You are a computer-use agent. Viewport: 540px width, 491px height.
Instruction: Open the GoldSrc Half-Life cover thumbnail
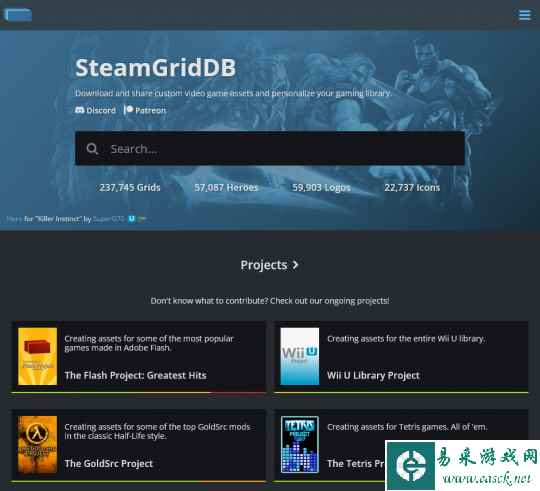[38, 444]
